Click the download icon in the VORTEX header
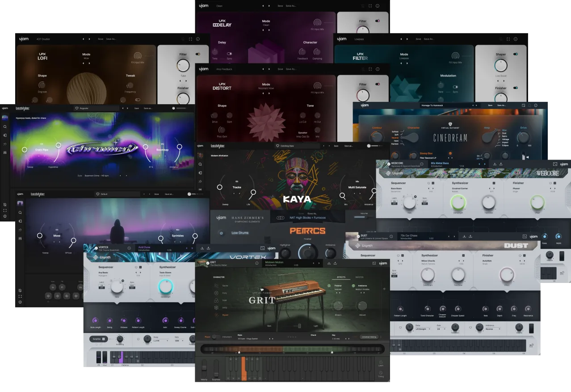 point(202,248)
